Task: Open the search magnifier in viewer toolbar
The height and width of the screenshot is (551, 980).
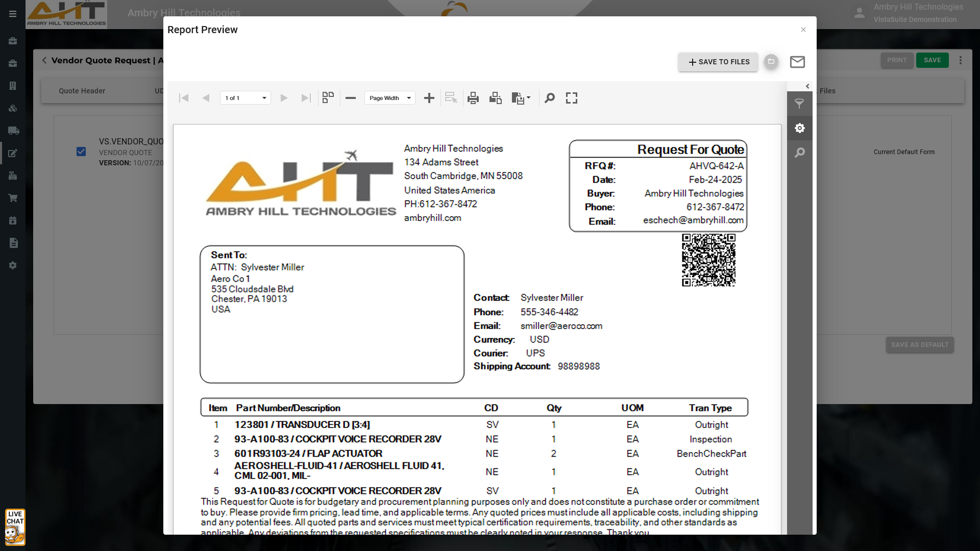Action: (x=550, y=98)
